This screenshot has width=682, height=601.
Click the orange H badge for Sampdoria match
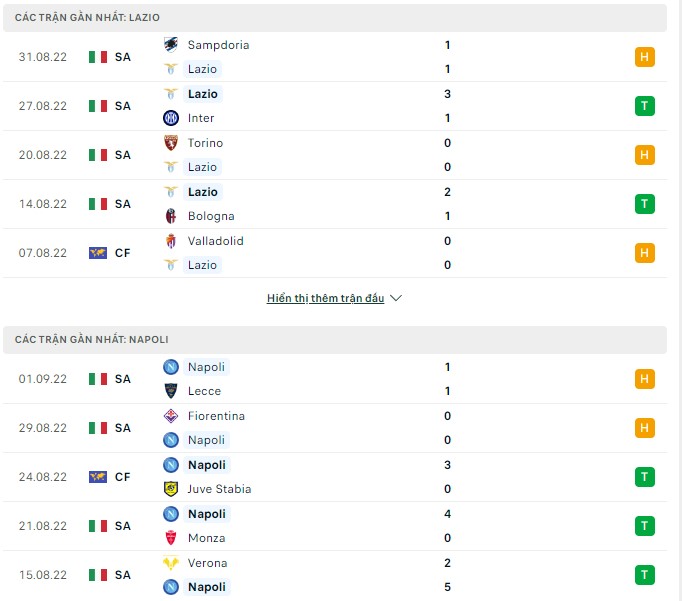tap(644, 57)
